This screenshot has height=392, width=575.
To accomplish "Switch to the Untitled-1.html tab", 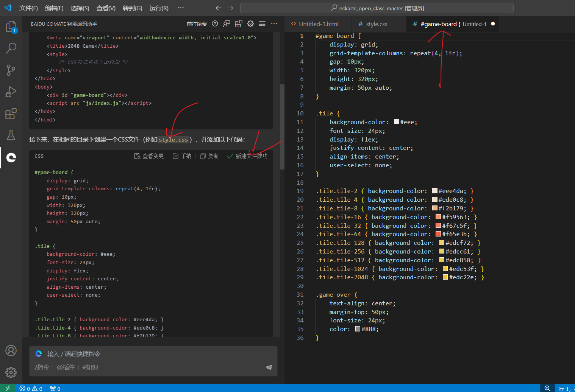I will pos(319,24).
